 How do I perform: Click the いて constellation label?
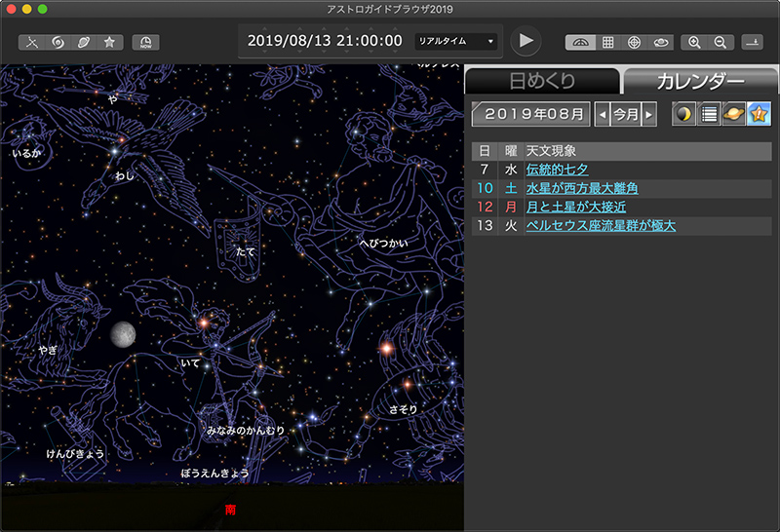[x=190, y=363]
